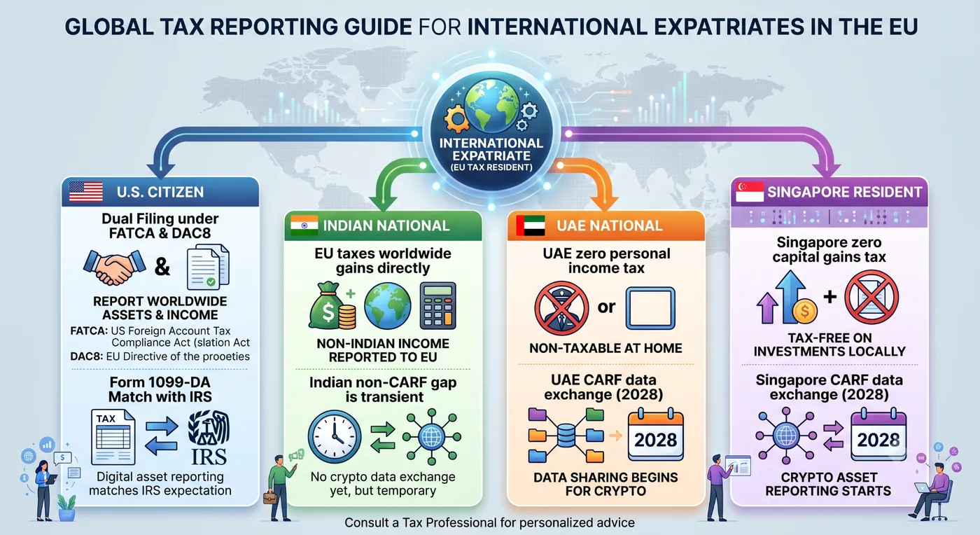This screenshot has width=980, height=535.
Task: Click the empty blue square icon
Action: [x=650, y=307]
